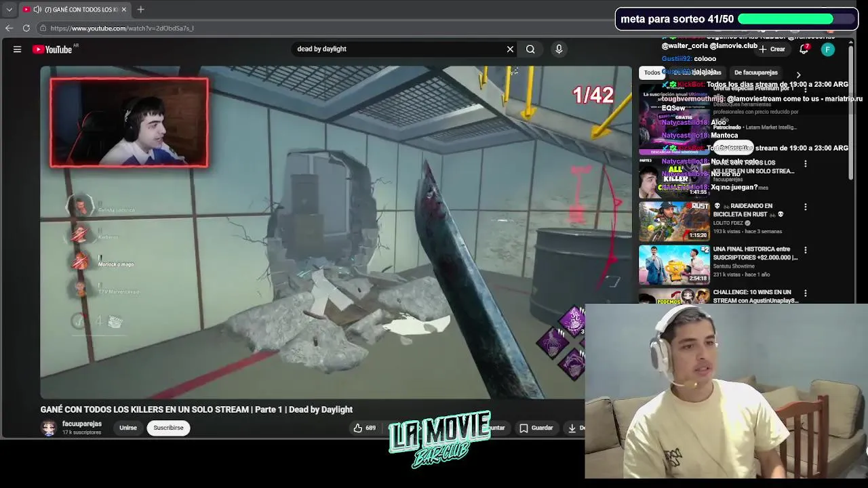The width and height of the screenshot is (868, 488).
Task: Start voice search with the microphone
Action: pyautogui.click(x=559, y=49)
